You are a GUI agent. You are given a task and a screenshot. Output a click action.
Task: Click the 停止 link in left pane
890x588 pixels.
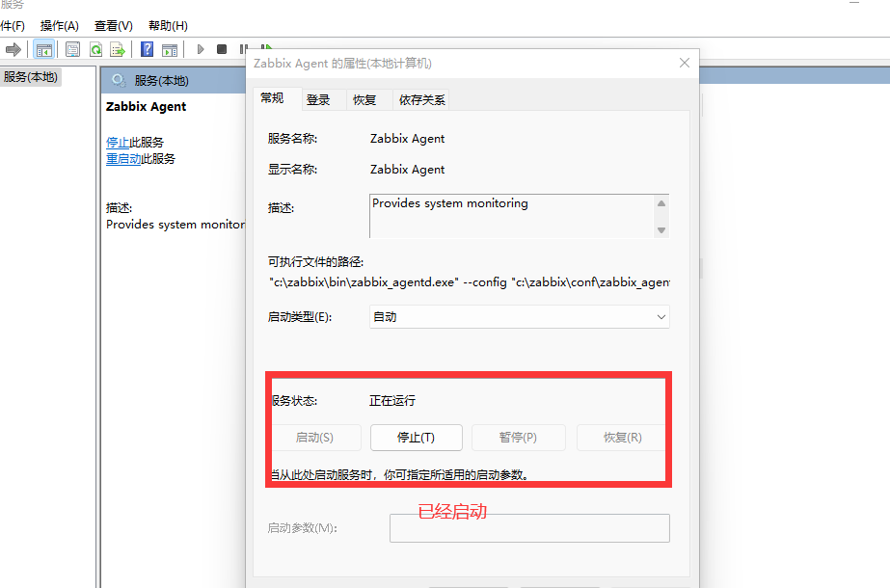118,142
